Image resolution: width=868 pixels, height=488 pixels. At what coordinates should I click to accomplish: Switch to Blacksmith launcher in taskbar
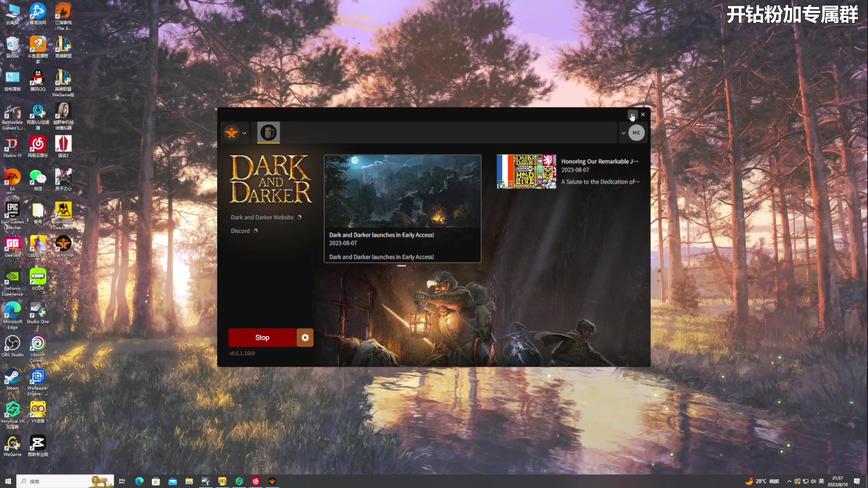272,481
